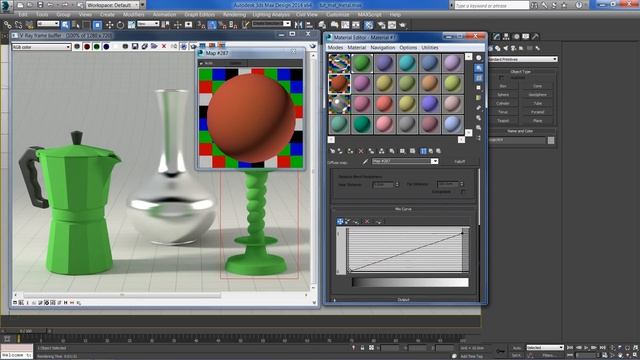Viewport: 640px width, 360px height.
Task: Click the Near Distance value field
Action: point(382,184)
